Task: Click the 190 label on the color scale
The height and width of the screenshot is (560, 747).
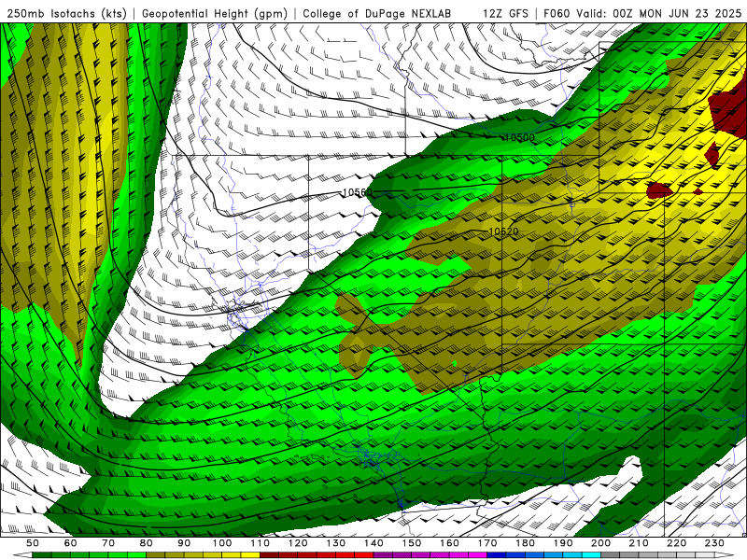Action: coord(564,543)
